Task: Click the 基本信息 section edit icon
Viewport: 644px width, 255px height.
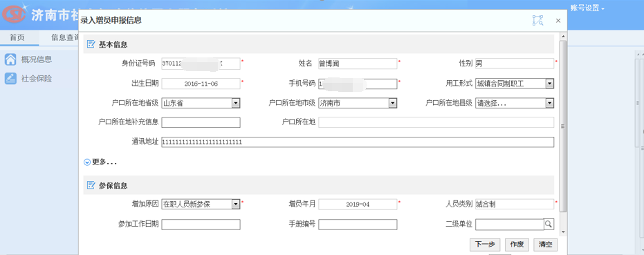Action: point(91,44)
